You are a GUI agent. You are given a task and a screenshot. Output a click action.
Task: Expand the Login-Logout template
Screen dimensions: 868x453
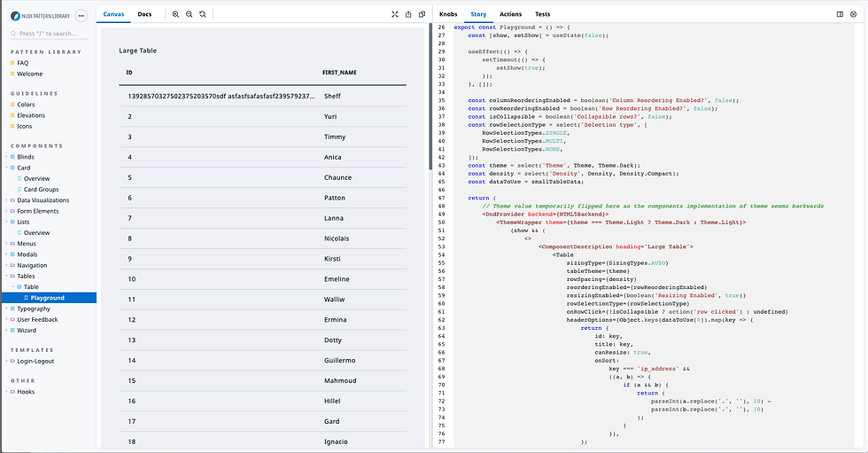[35, 361]
